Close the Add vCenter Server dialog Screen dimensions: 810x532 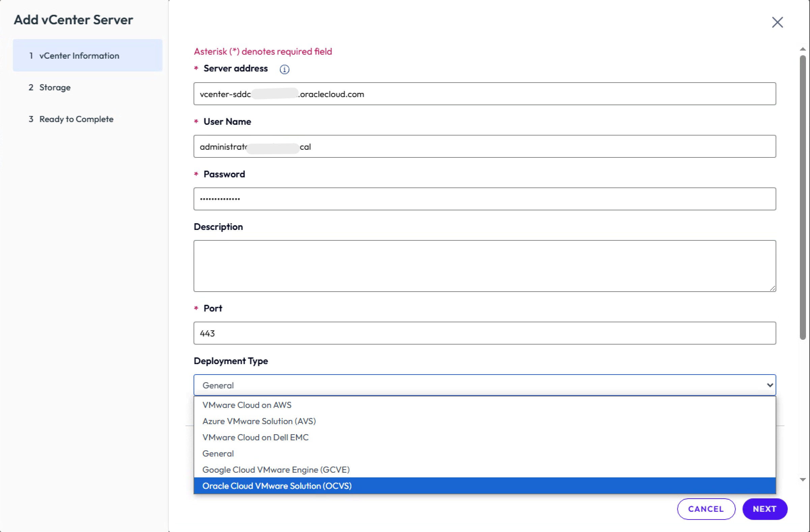[x=777, y=23]
